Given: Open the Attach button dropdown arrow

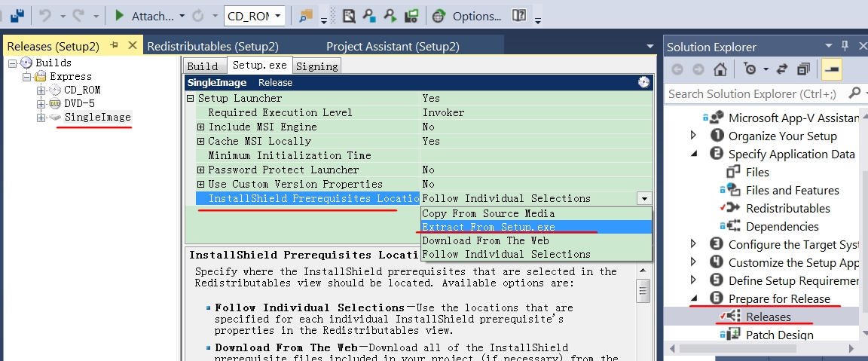Looking at the screenshot, I should (x=182, y=16).
